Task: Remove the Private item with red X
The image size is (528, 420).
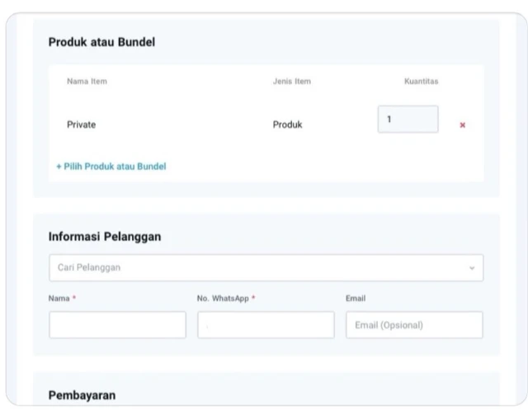Action: point(462,125)
